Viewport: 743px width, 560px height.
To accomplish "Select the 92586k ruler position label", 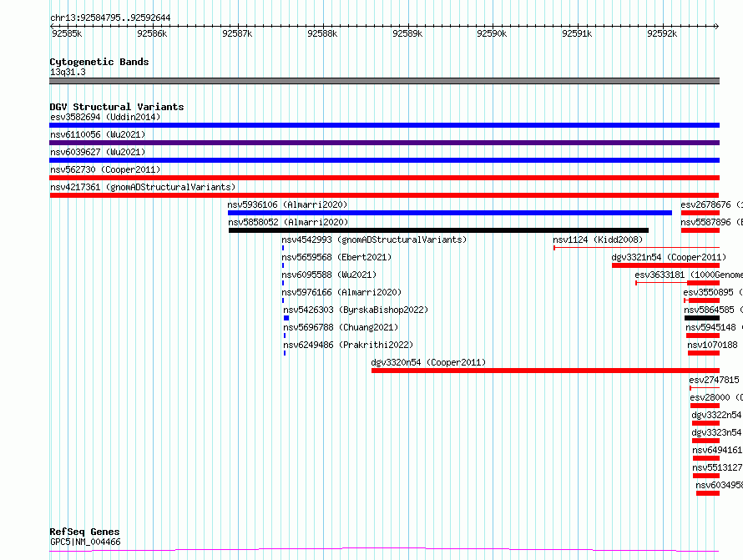I will pos(152,33).
